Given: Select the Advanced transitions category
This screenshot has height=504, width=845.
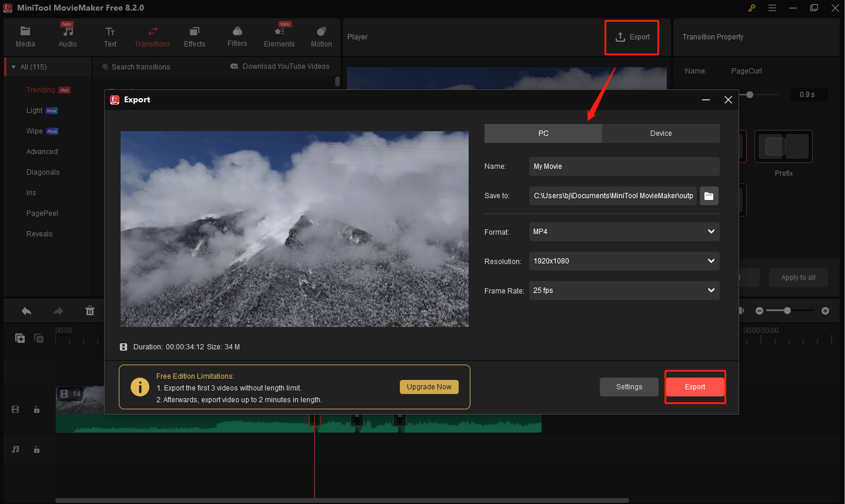Looking at the screenshot, I should click(42, 152).
